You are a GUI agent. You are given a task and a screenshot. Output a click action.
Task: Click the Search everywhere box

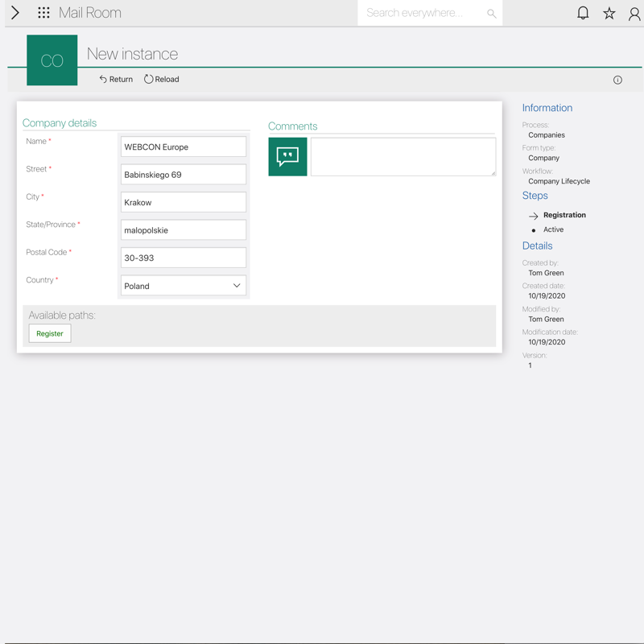(423, 13)
